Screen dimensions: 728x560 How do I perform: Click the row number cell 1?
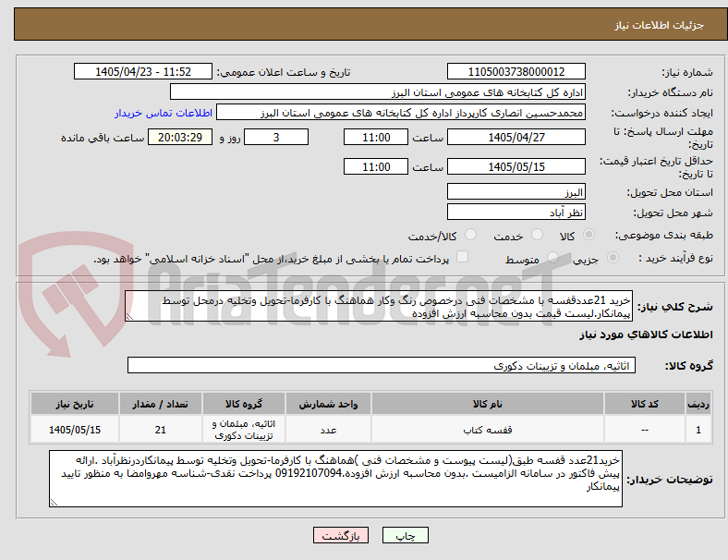coord(698,430)
